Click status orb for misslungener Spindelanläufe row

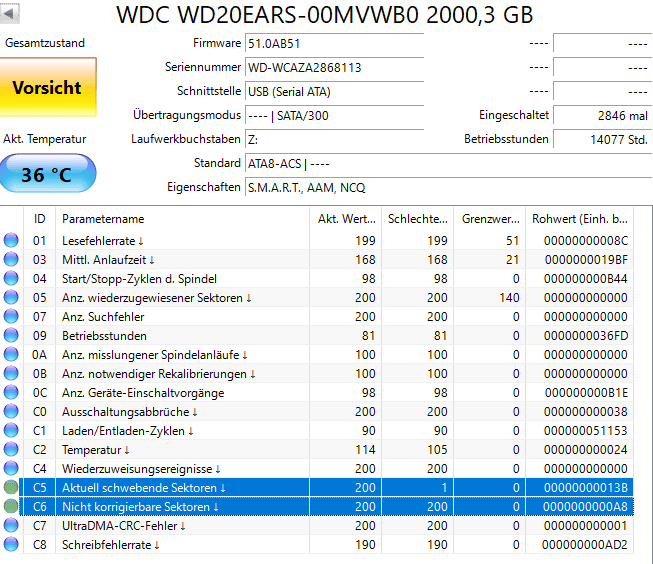11,354
